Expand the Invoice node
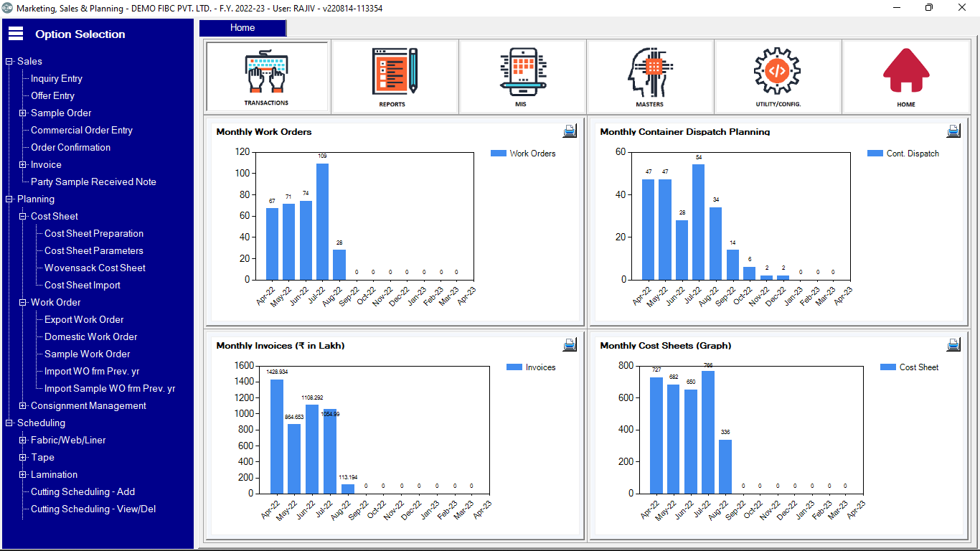The image size is (980, 551). tap(23, 165)
